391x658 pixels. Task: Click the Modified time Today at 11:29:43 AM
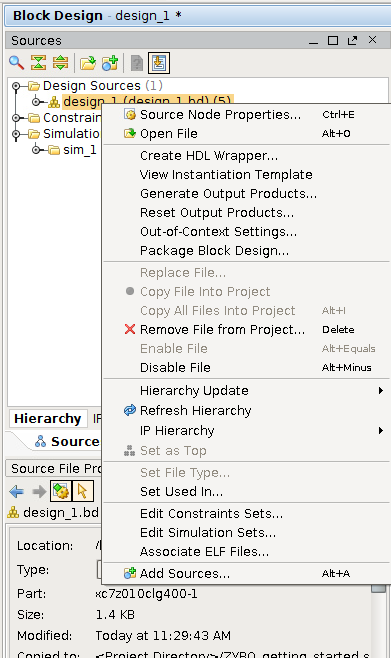[163, 635]
